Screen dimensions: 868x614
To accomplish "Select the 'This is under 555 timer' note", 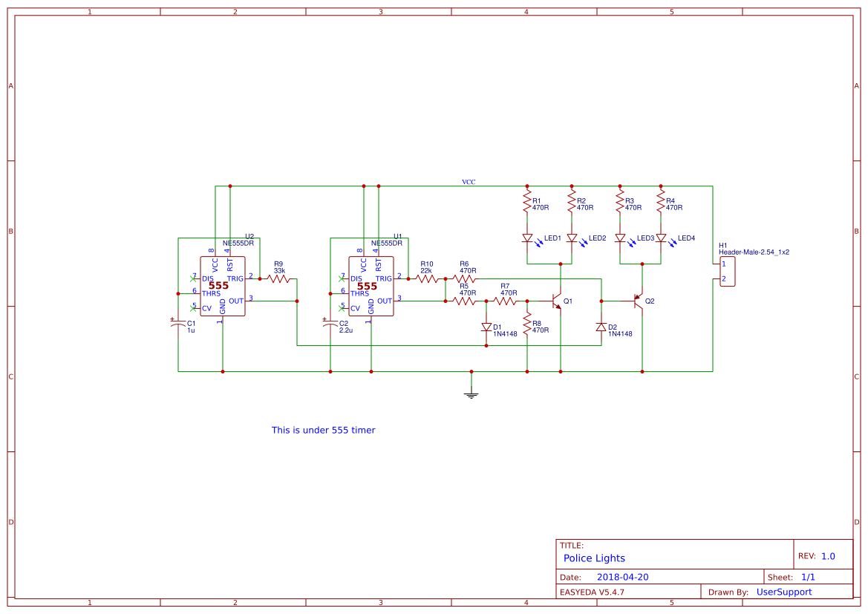I will point(323,430).
